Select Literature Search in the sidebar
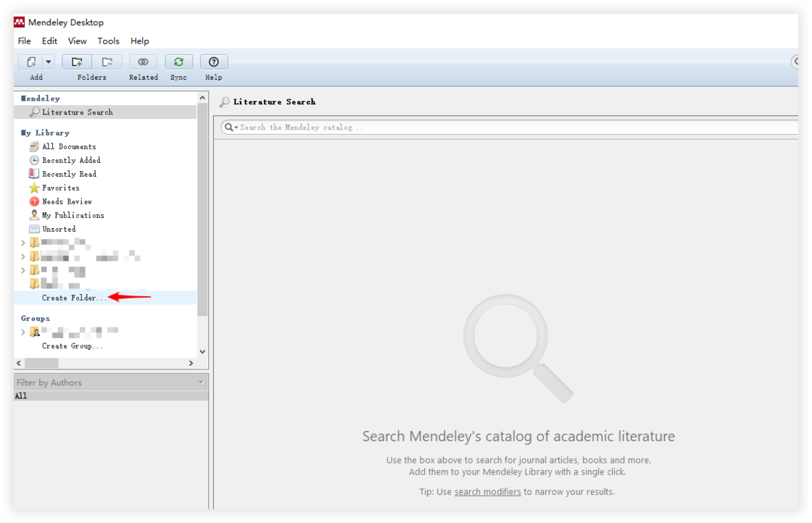Viewport: 812px width, 523px height. 105,112
